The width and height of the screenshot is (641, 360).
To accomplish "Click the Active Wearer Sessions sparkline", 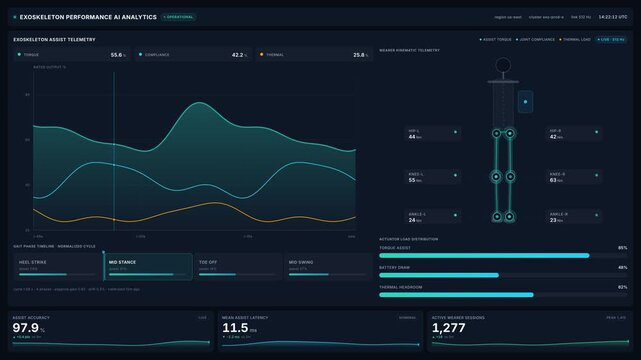I will [x=530, y=343].
